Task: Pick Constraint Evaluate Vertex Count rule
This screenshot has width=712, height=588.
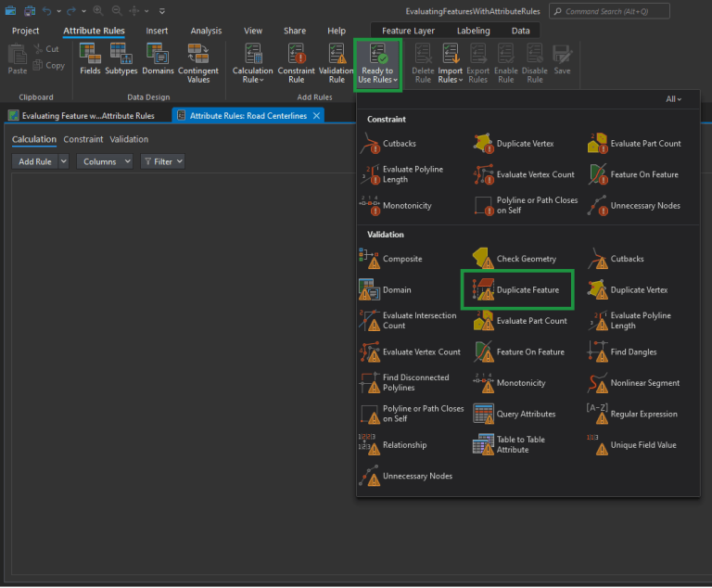Action: [x=524, y=174]
